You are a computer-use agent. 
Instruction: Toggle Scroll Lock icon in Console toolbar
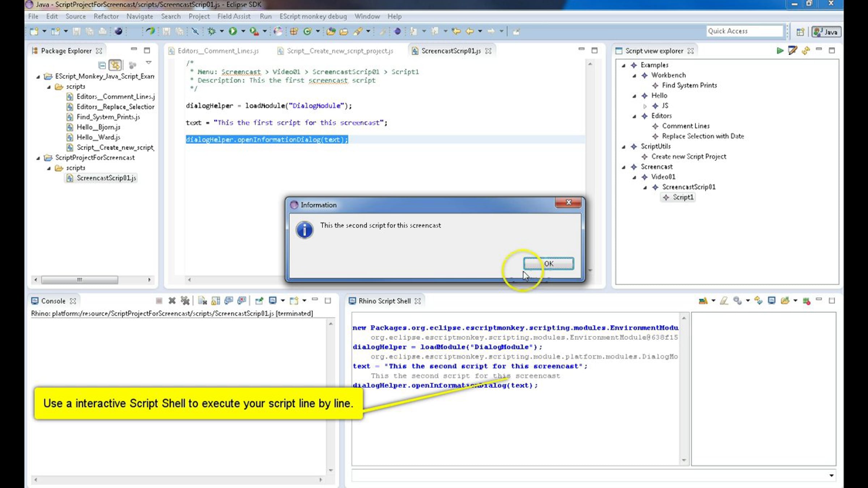coord(216,300)
